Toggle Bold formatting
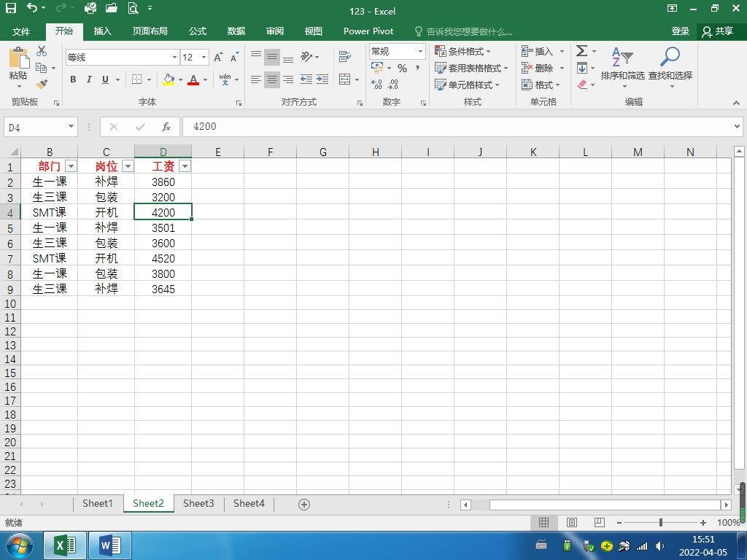This screenshot has height=560, width=747. (x=73, y=79)
